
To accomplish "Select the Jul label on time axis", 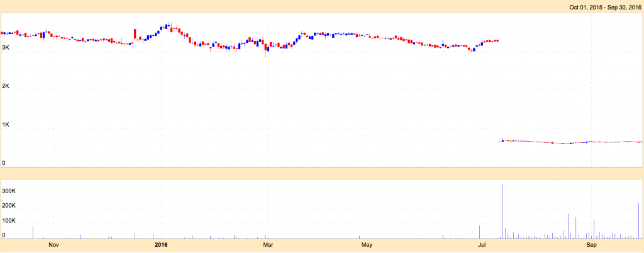I will 481,244.
